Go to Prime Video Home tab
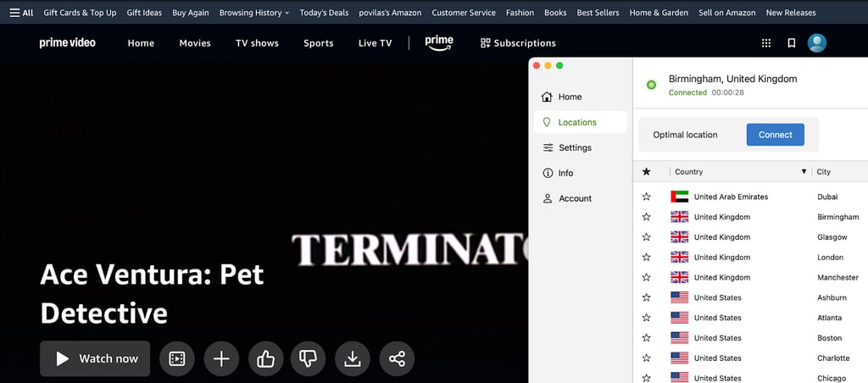Screen dimensions: 868x383 coord(141,43)
